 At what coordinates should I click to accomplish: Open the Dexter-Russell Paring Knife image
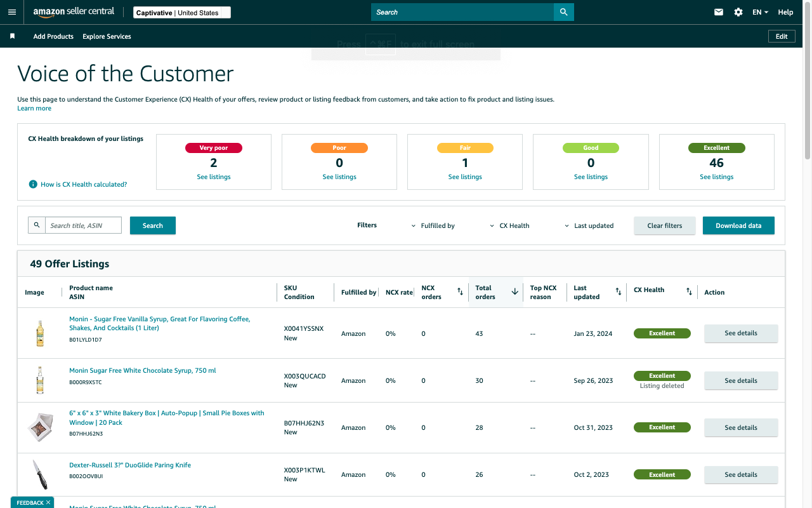pyautogui.click(x=40, y=474)
